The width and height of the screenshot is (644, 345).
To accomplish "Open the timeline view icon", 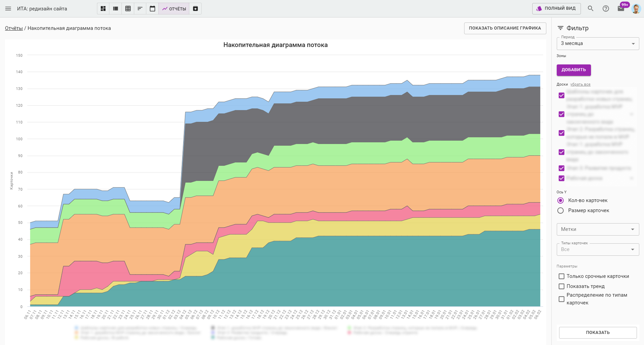I will point(140,9).
